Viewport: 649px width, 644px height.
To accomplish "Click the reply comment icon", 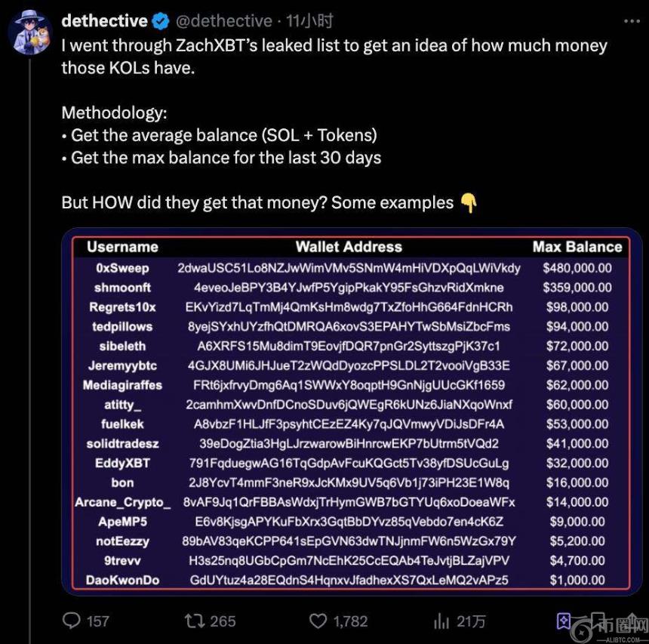I will tap(72, 621).
